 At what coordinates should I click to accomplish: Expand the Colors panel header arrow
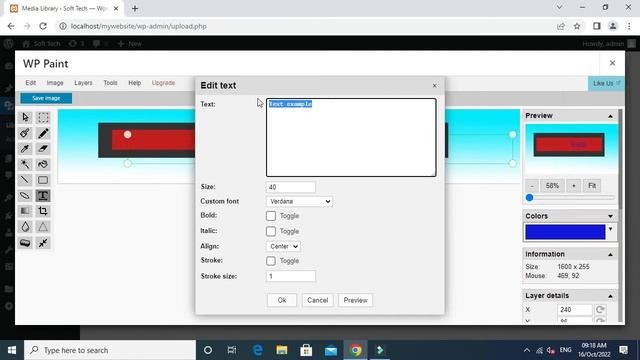pyautogui.click(x=610, y=216)
